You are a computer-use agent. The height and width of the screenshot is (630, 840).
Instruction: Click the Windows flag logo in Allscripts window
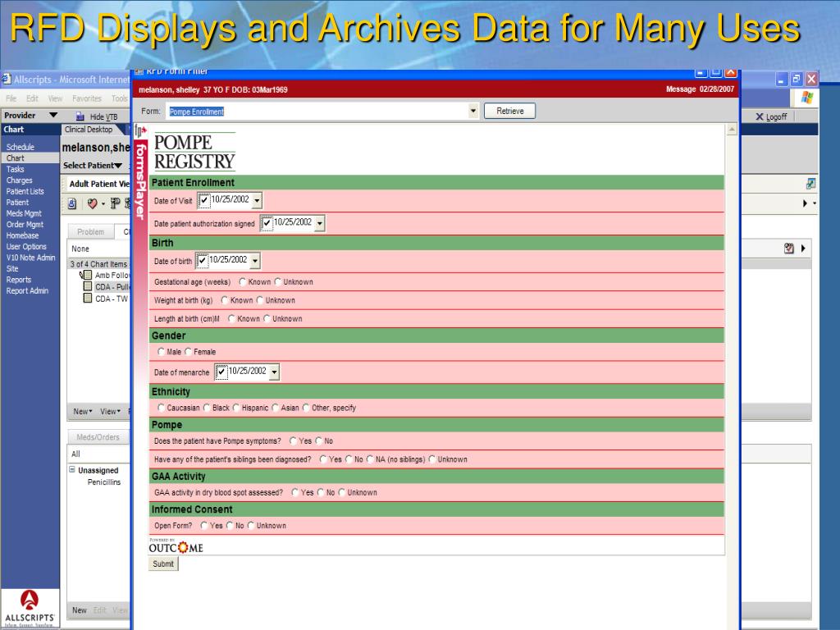click(x=807, y=98)
